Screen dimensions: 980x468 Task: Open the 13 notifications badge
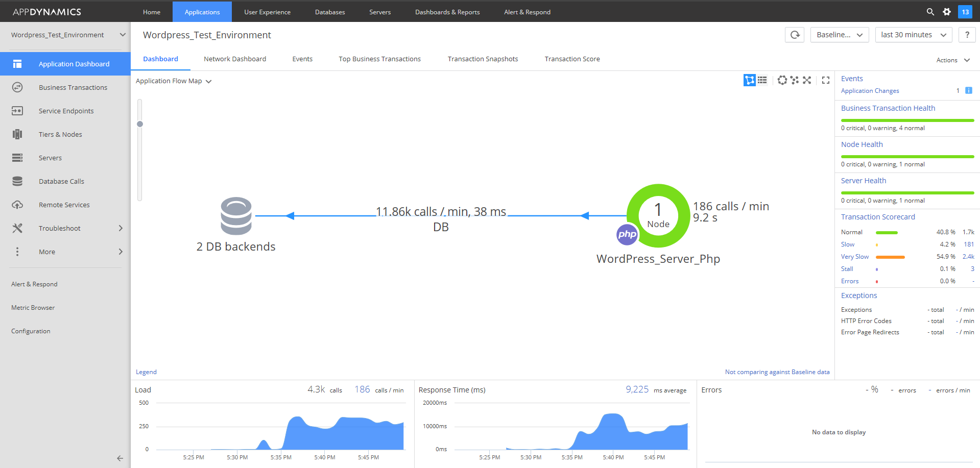point(965,12)
